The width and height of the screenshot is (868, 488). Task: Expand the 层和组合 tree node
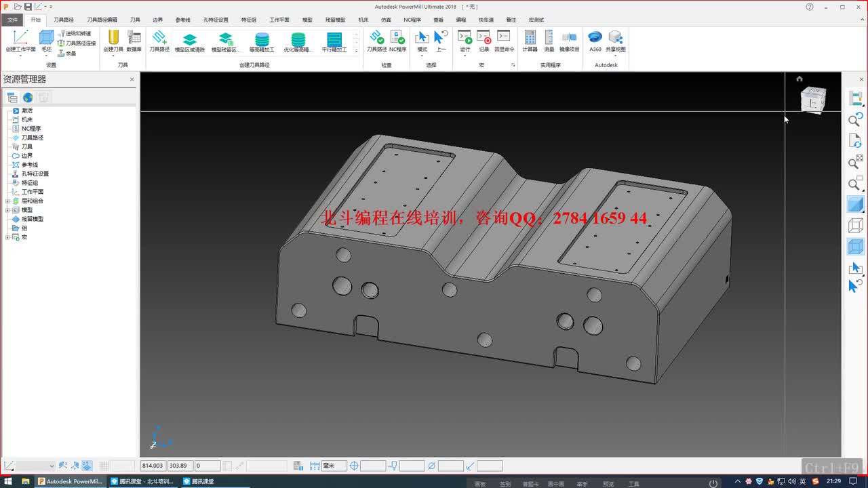click(7, 201)
